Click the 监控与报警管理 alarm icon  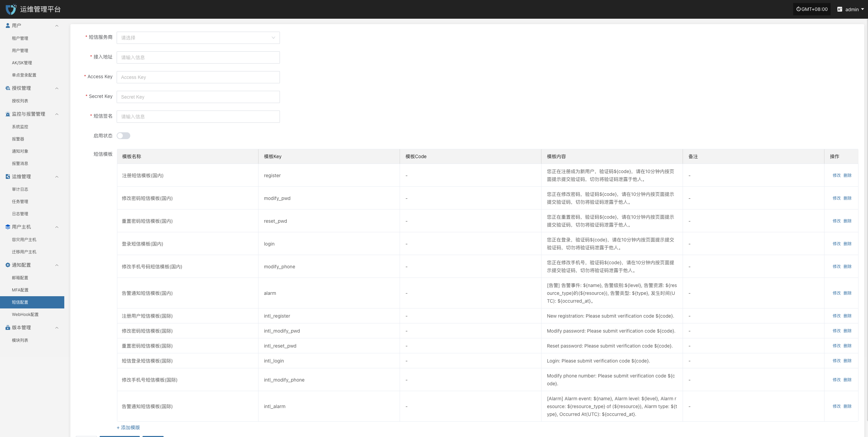tap(8, 114)
